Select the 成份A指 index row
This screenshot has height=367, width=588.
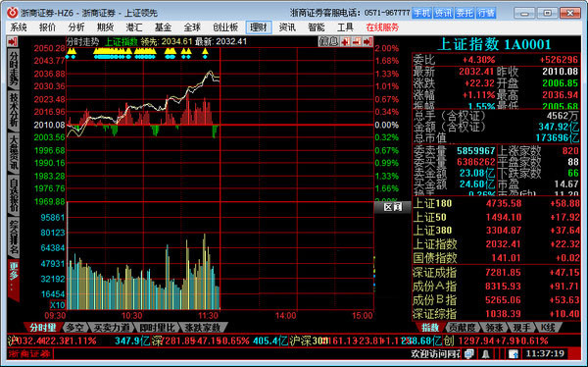pos(496,287)
